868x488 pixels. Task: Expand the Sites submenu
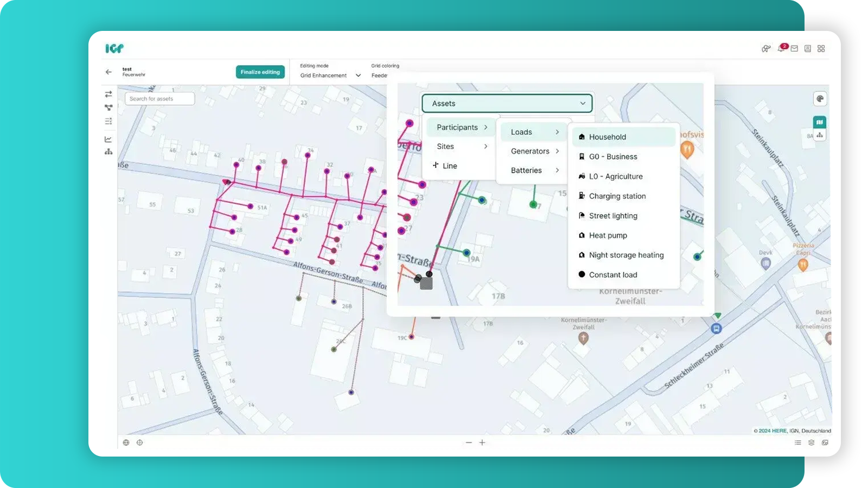pos(461,146)
